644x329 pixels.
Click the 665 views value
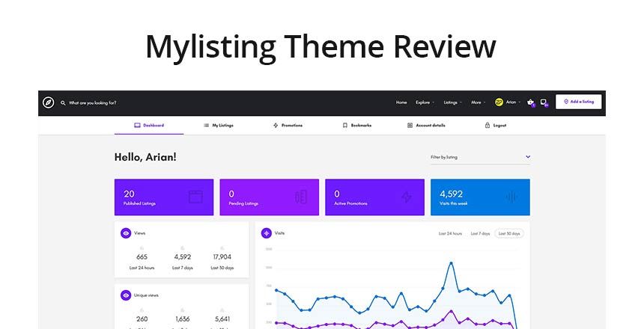click(142, 256)
